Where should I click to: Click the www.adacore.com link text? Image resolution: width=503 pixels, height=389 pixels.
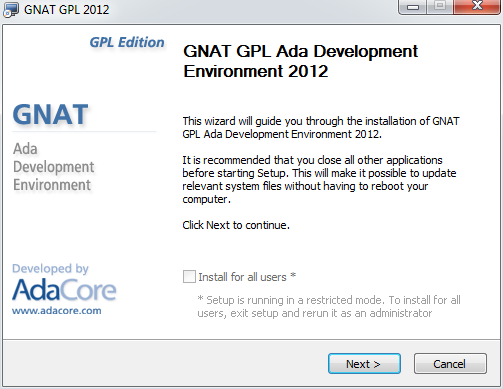(57, 311)
